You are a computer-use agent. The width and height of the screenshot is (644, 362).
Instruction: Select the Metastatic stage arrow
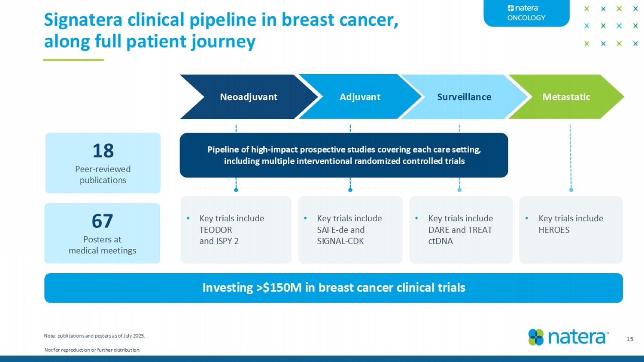566,97
